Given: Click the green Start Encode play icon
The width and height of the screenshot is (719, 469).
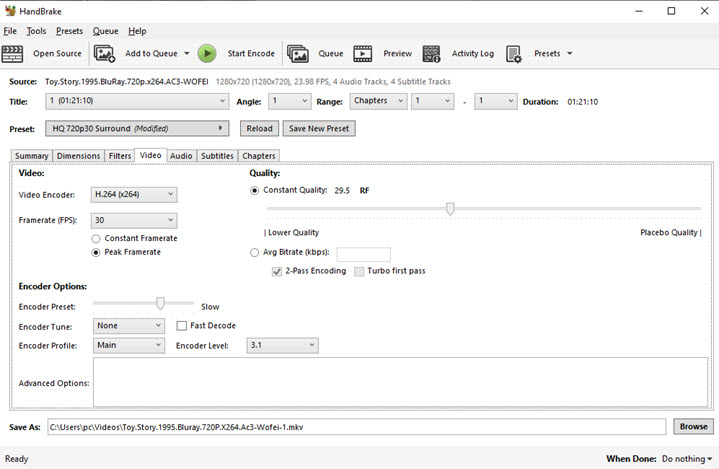Looking at the screenshot, I should pyautogui.click(x=207, y=54).
